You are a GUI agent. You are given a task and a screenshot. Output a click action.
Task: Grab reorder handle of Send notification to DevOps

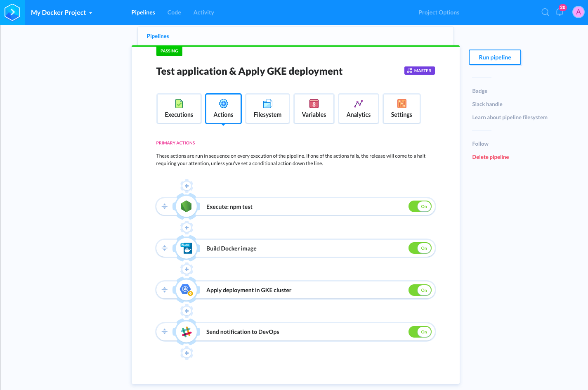(165, 331)
